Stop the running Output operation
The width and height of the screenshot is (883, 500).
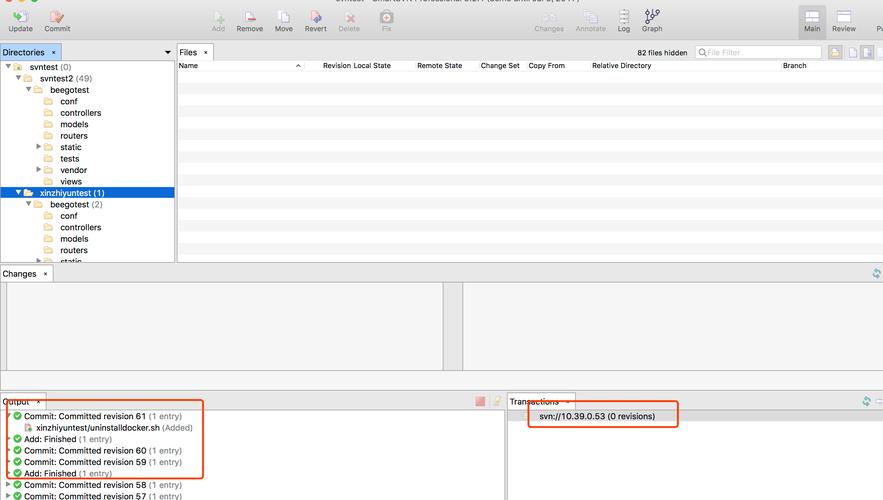(x=480, y=401)
